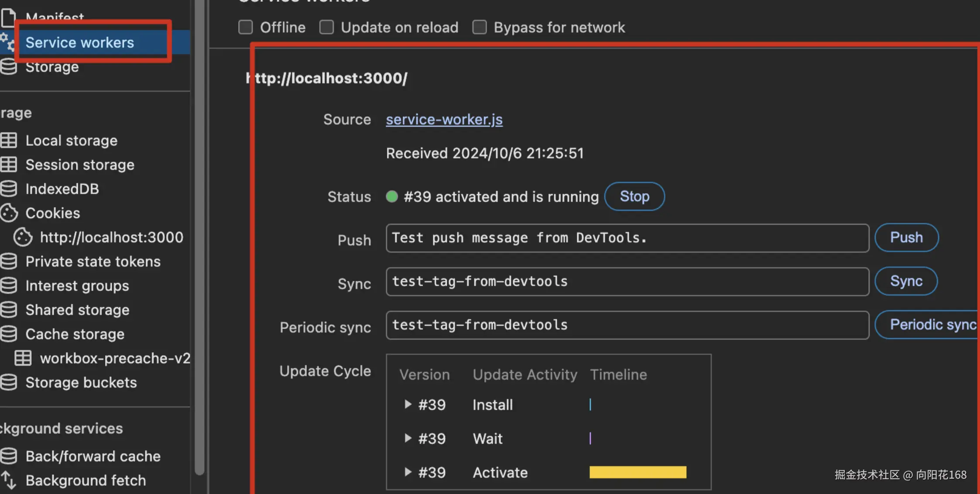Image resolution: width=980 pixels, height=494 pixels.
Task: Open Back/forward cache in sidebar
Action: tap(93, 456)
